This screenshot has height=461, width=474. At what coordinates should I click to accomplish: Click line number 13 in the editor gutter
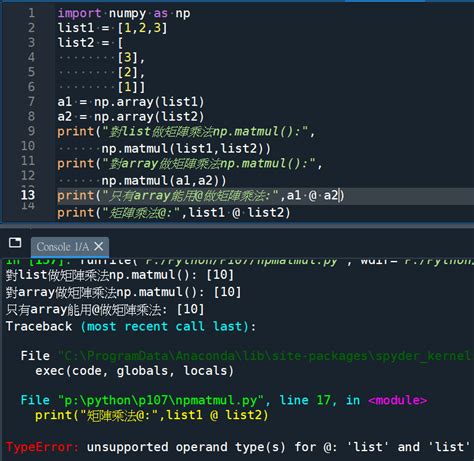click(x=28, y=195)
